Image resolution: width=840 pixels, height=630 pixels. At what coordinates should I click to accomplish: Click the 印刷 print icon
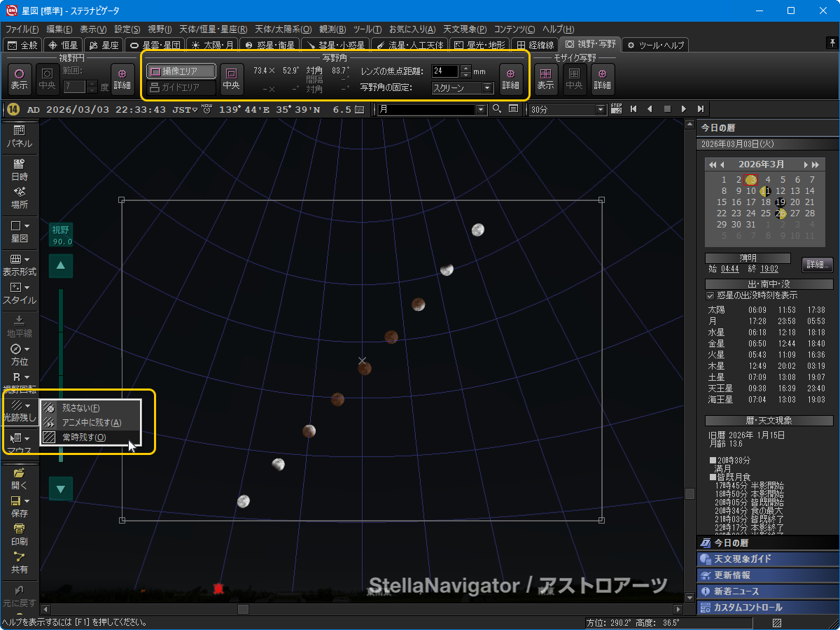pyautogui.click(x=19, y=533)
